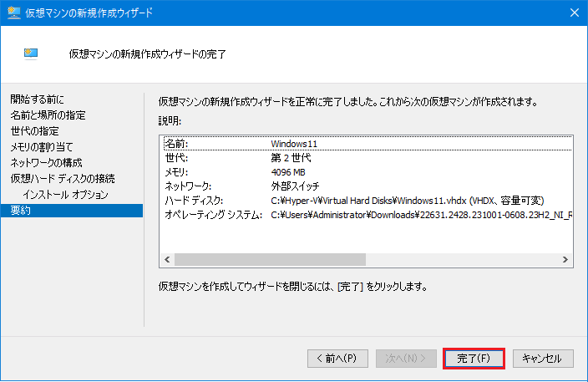This screenshot has width=588, height=382.
Task: Click the ハード ディスク: label
Action: click(194, 201)
